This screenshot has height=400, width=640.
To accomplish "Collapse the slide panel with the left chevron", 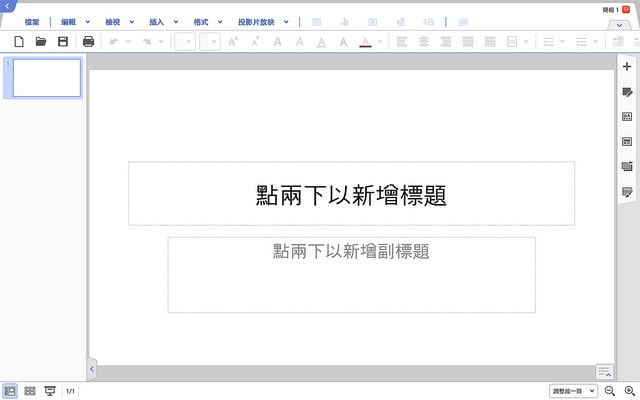I will 92,369.
